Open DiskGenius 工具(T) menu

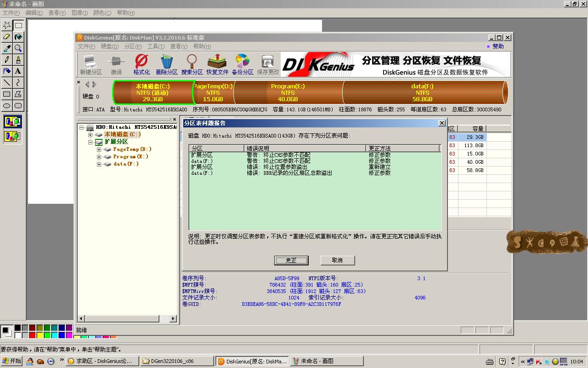click(x=156, y=46)
